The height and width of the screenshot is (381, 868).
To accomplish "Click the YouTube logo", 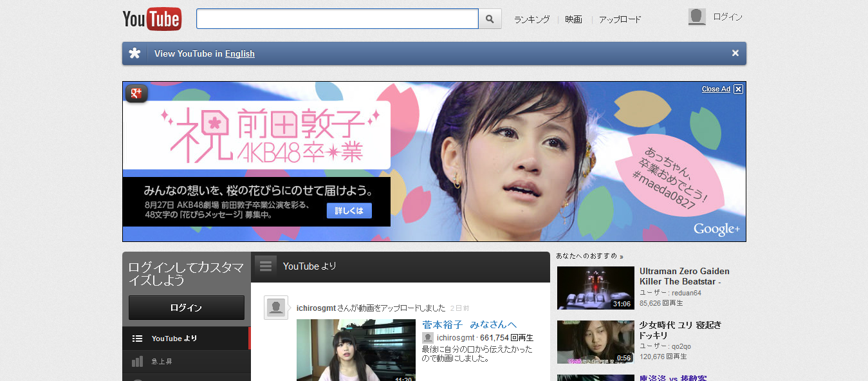I will click(152, 19).
